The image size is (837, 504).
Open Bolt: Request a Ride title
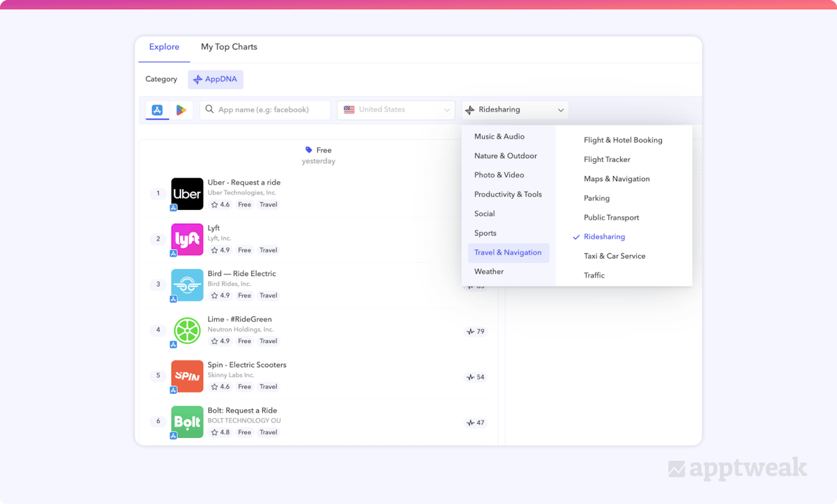point(243,411)
